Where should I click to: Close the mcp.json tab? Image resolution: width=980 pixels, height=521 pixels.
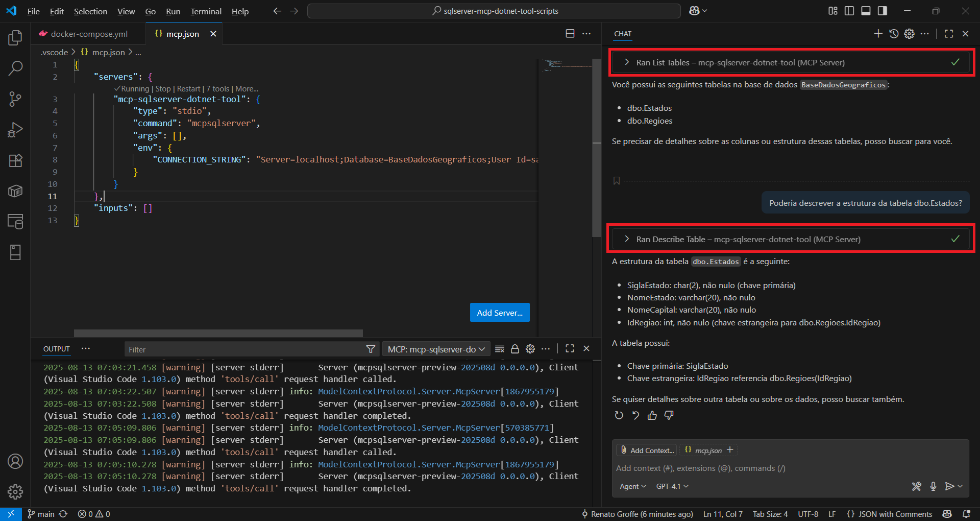pos(213,34)
